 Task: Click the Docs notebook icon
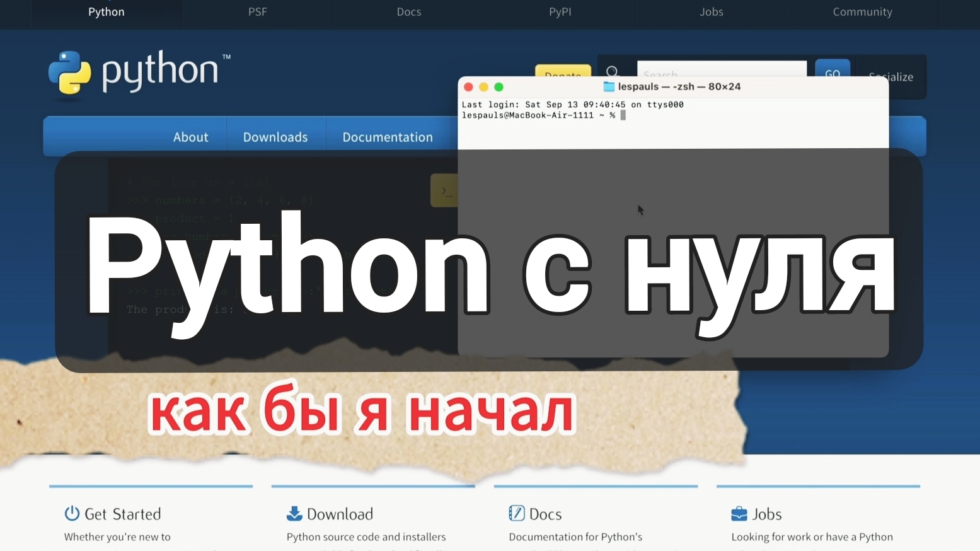click(x=517, y=513)
